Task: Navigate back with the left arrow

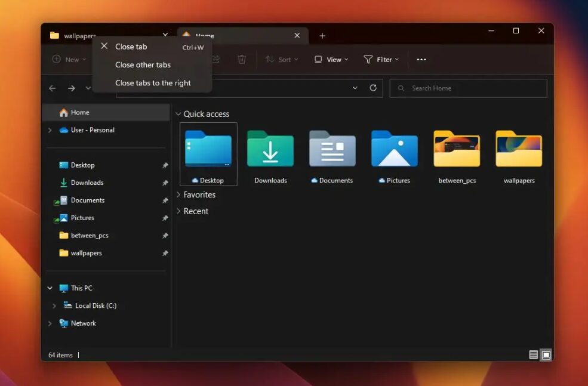Action: [53, 88]
